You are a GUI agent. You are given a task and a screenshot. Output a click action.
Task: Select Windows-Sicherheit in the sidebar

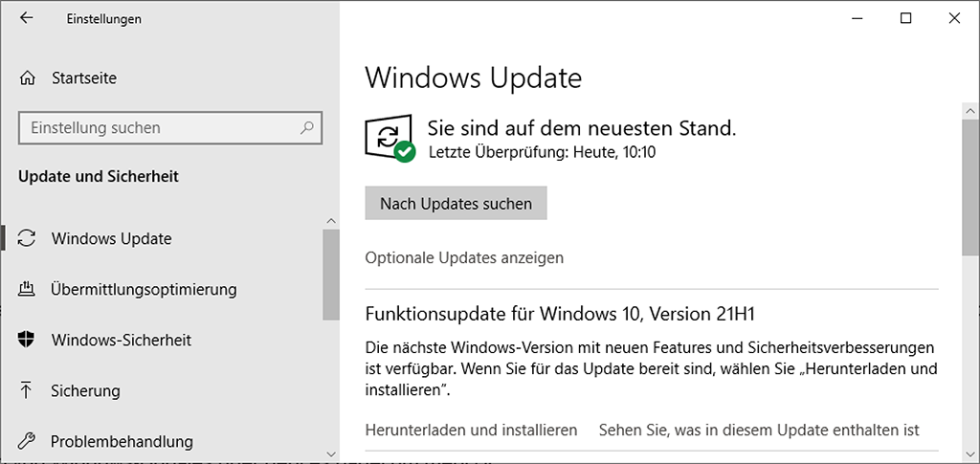click(x=122, y=340)
